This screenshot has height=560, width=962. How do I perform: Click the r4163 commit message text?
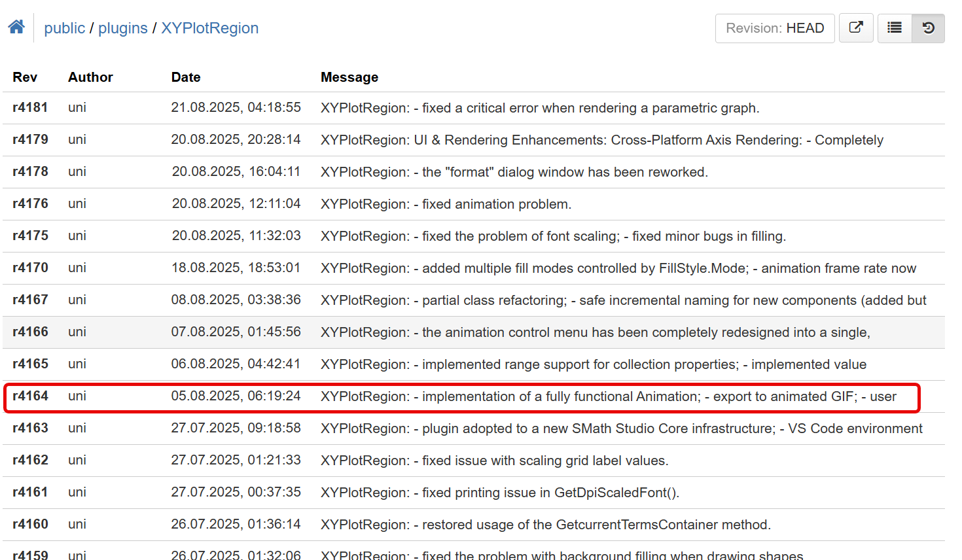click(620, 429)
